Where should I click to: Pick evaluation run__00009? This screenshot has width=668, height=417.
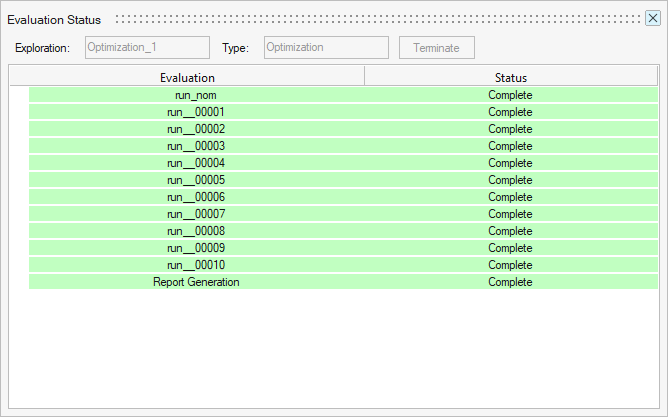pos(196,248)
